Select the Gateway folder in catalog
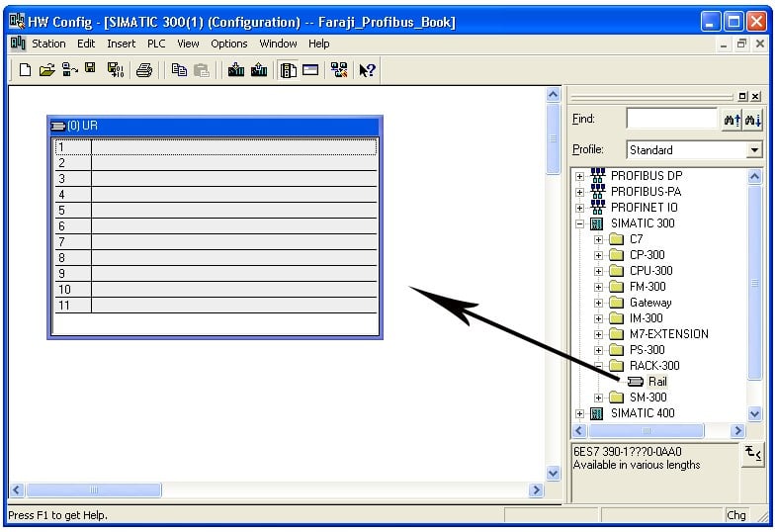777x532 pixels. point(650,303)
